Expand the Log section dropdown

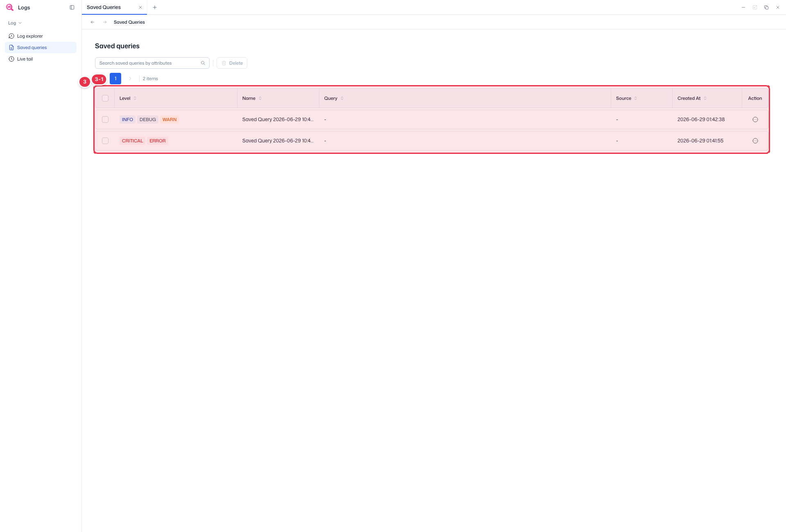[x=15, y=23]
